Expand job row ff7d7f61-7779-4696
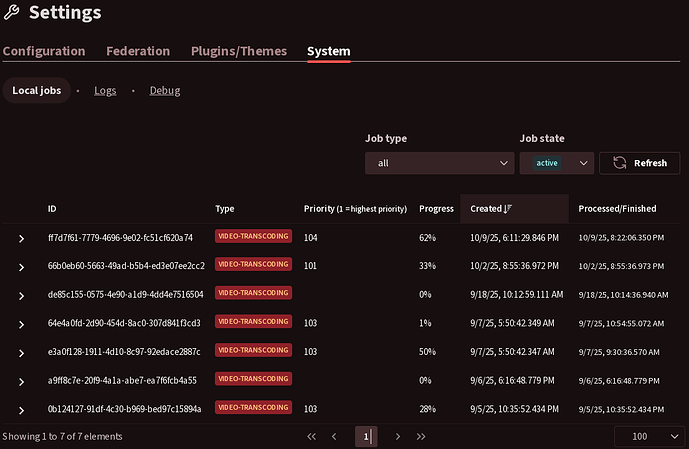The height and width of the screenshot is (449, 689). [21, 238]
